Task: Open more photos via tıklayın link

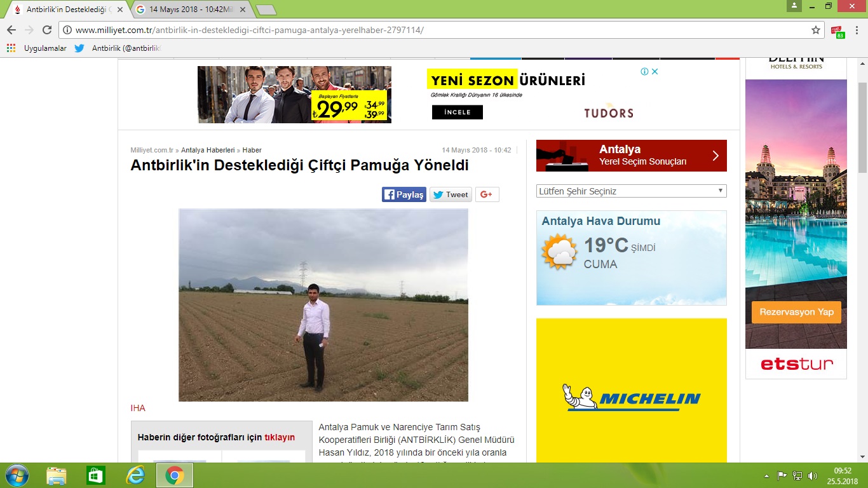Action: (x=280, y=437)
